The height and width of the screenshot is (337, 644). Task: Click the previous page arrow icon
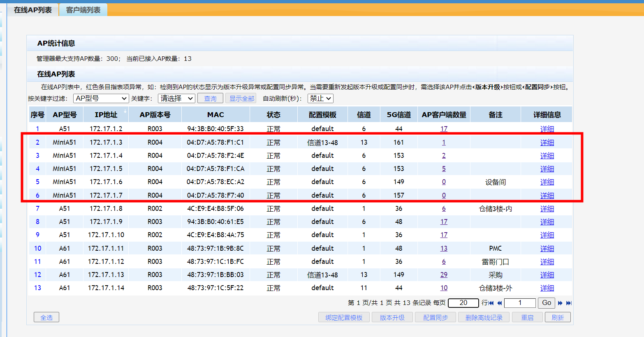499,303
